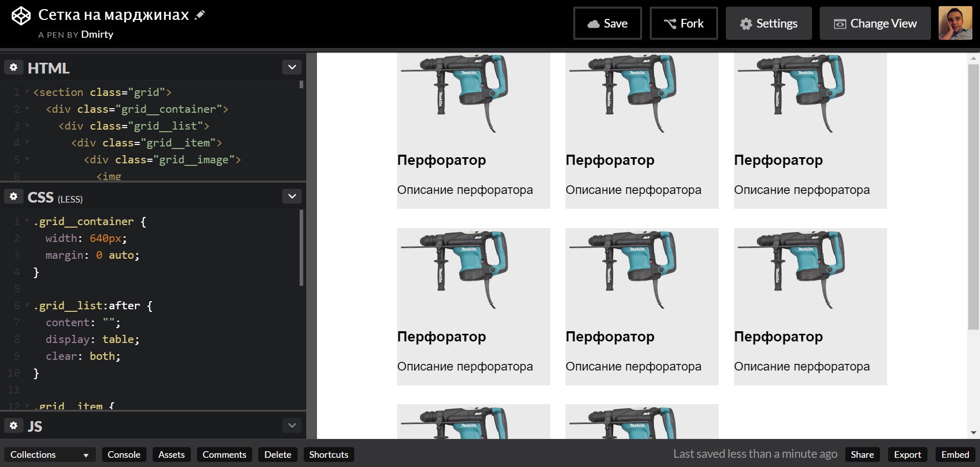Screen dimensions: 980x467
Task: Open pen Settings
Action: 769,23
